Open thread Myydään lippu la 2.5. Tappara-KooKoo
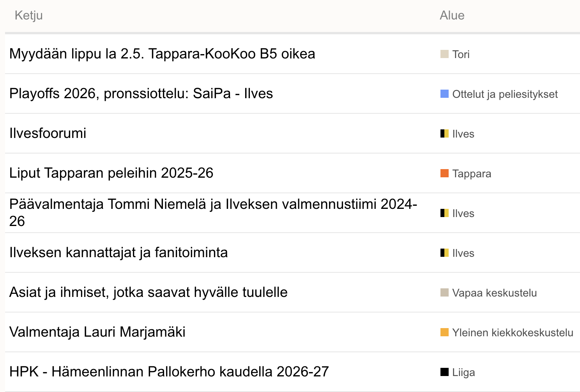This screenshot has height=392, width=580. pos(162,54)
